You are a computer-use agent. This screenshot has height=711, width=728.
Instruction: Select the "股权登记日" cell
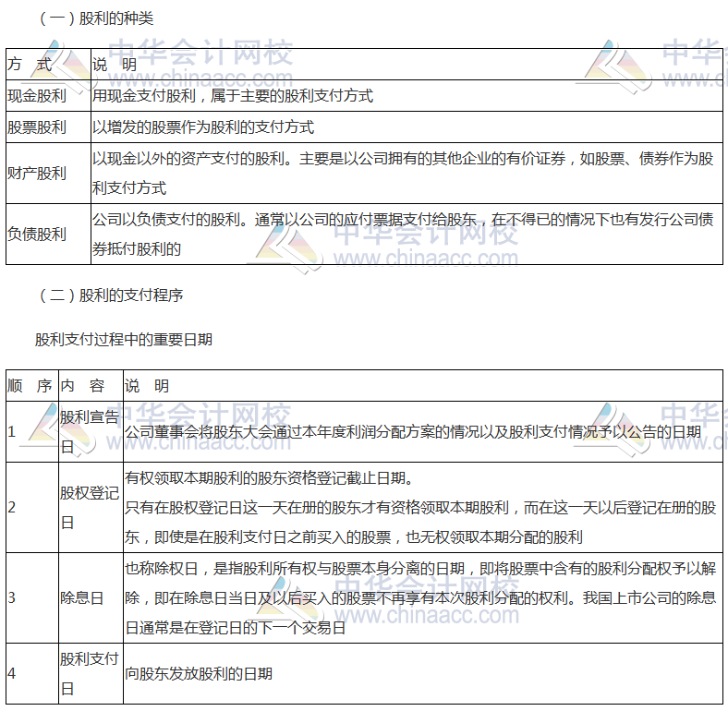click(89, 507)
